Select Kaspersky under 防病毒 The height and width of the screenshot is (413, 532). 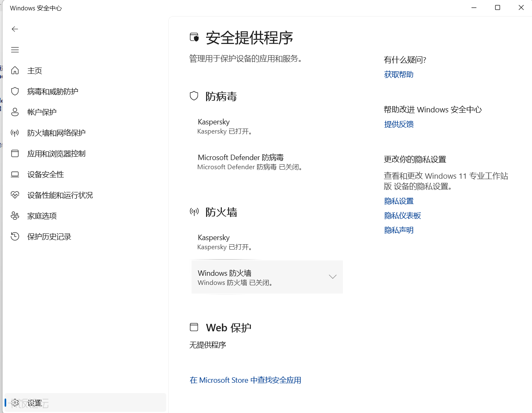[267, 126]
